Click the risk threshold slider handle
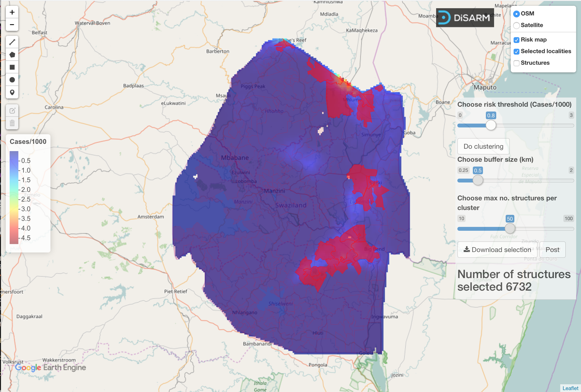Viewport: 581px width, 392px height. 491,125
